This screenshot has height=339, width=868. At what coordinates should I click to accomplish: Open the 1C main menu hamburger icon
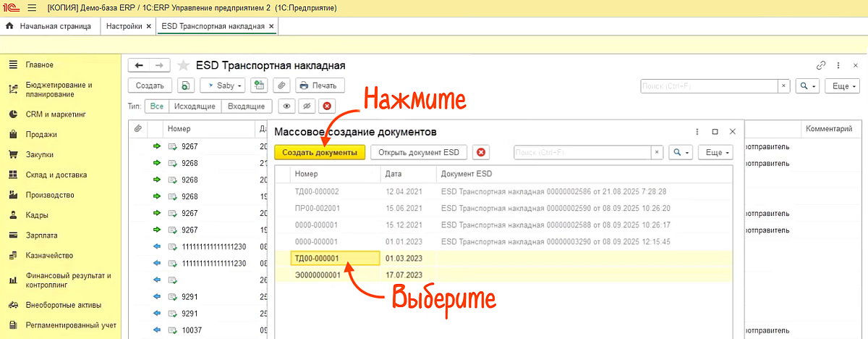pos(31,7)
